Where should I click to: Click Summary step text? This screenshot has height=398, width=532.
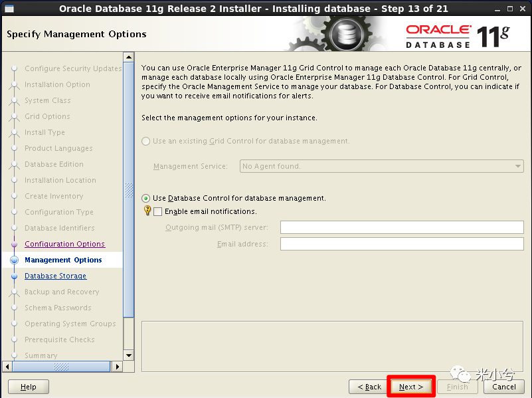tap(41, 355)
